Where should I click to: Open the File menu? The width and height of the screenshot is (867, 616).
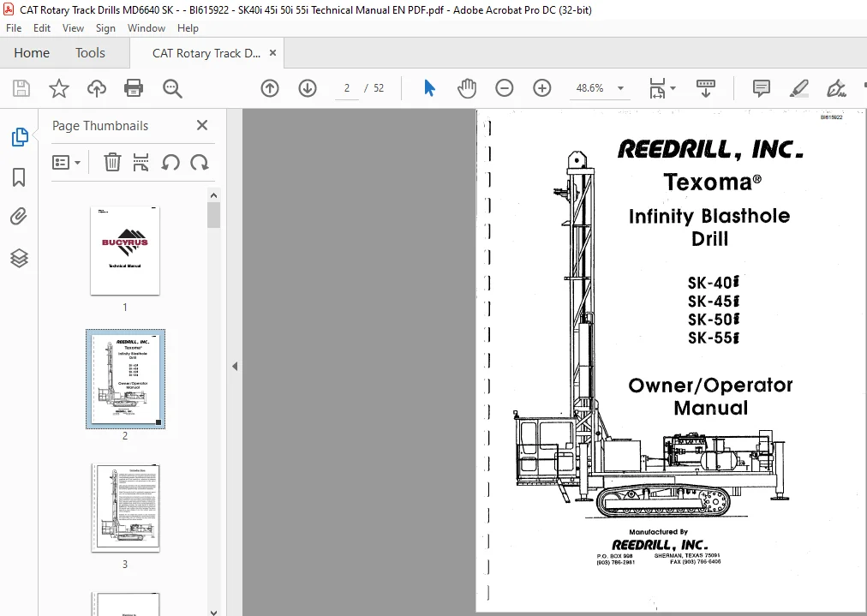click(14, 28)
